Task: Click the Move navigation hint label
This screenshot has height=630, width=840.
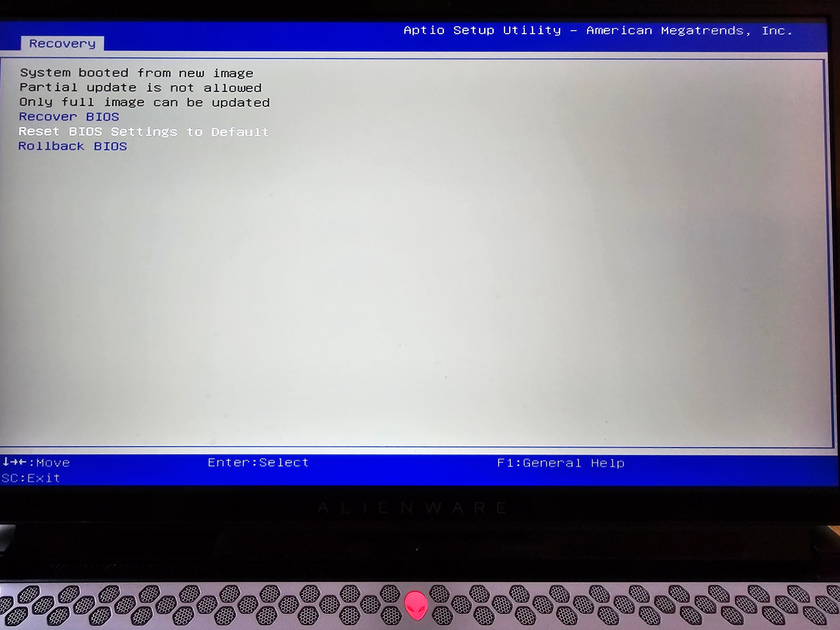Action: click(x=53, y=463)
